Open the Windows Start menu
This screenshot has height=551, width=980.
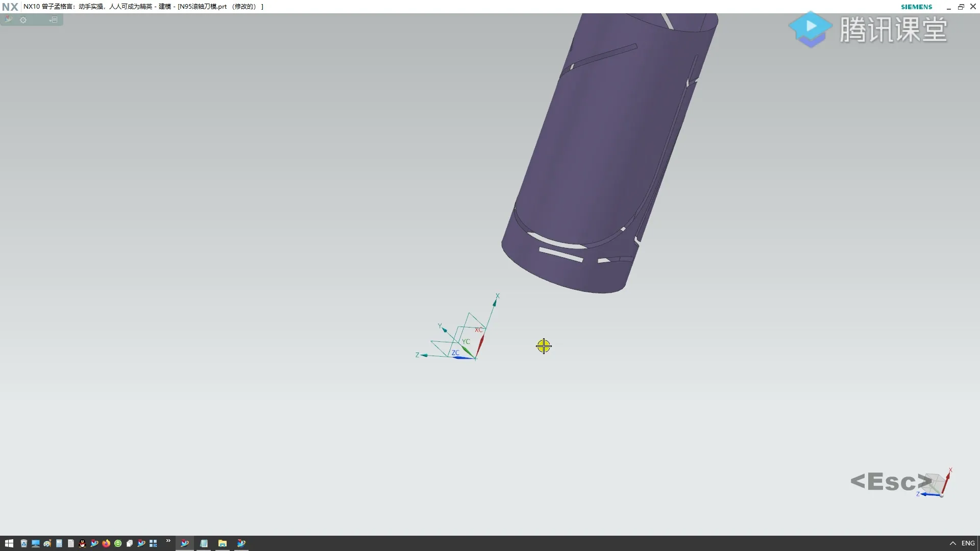click(x=9, y=543)
